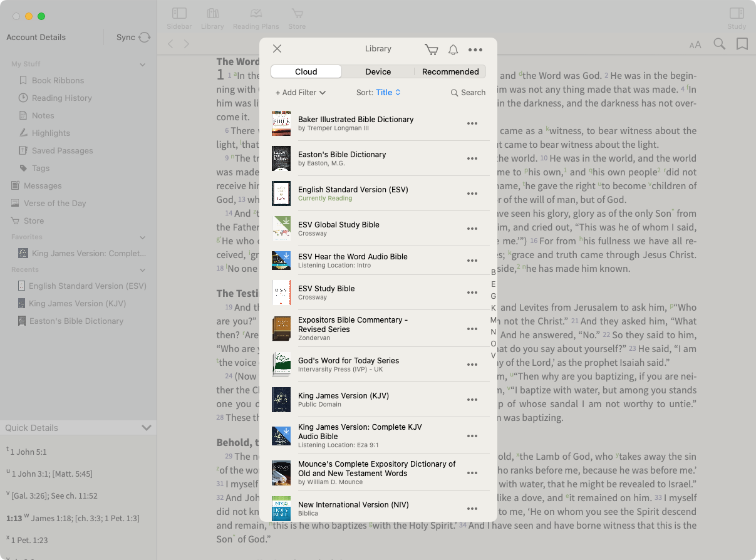Viewport: 756px width, 560px height.
Task: Collapse the Favorites section
Action: click(143, 237)
